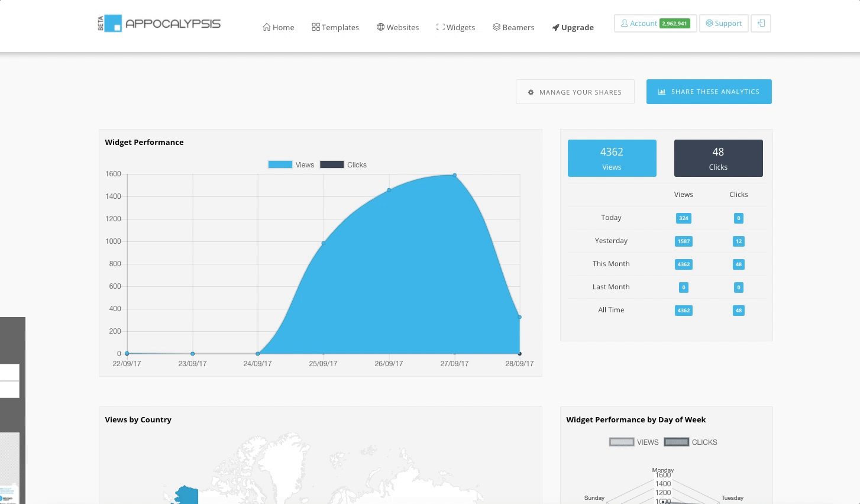860x504 pixels.
Task: Click the Templates grid icon
Action: [316, 27]
